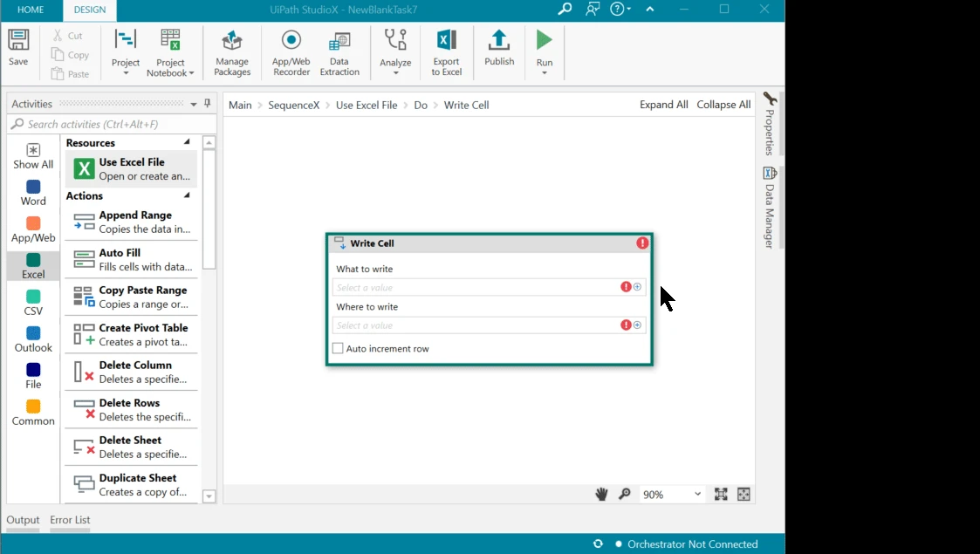This screenshot has height=554, width=980.
Task: Toggle the overview grid icon
Action: pyautogui.click(x=744, y=494)
